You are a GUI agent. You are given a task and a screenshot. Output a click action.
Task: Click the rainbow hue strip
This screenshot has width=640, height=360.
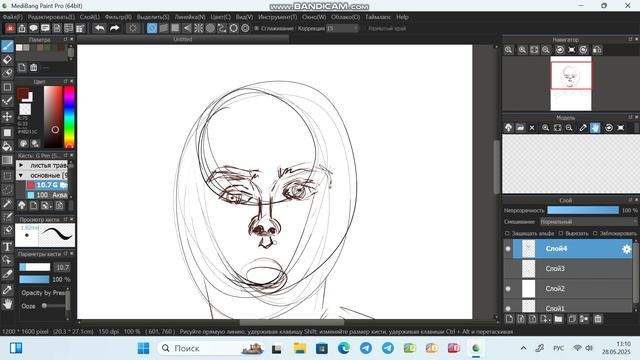coord(69,117)
